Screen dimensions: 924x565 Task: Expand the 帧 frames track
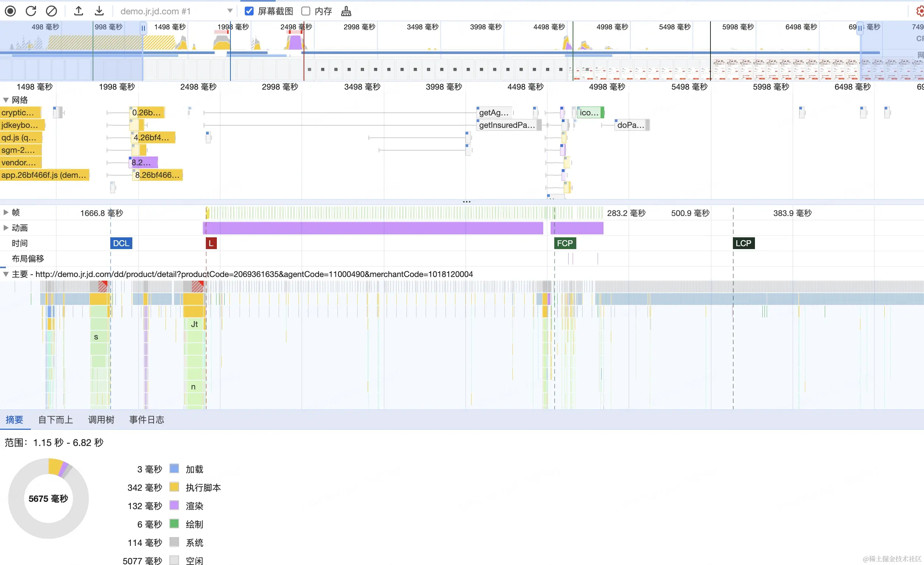6,213
